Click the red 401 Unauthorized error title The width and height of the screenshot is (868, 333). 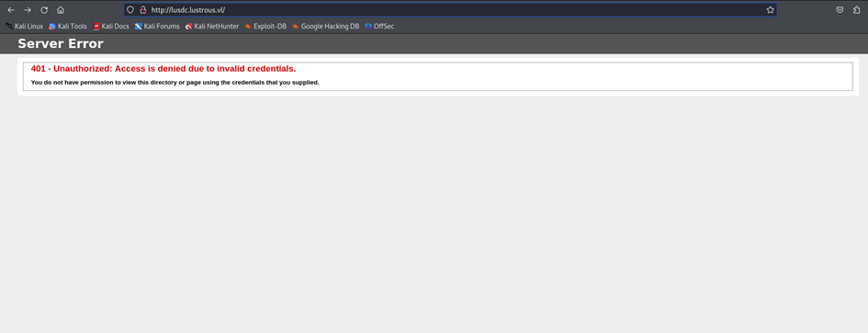pyautogui.click(x=163, y=69)
